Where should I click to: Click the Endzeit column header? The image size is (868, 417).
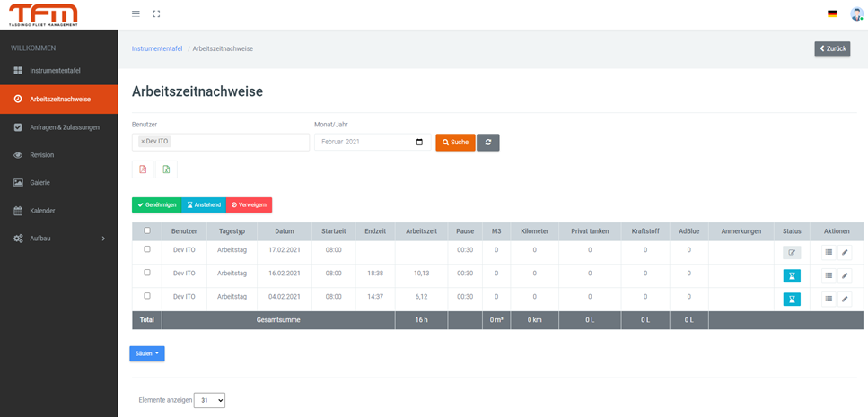pyautogui.click(x=375, y=231)
